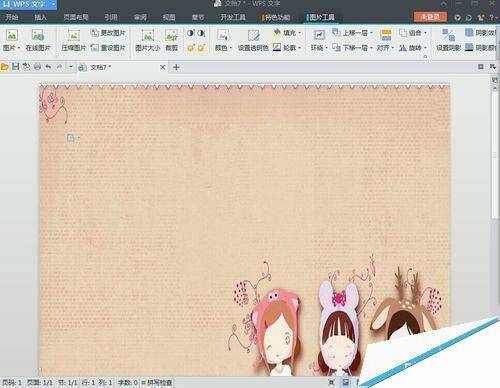Click the 在线图片 online picture button
Image resolution: width=500 pixels, height=388 pixels.
pyautogui.click(x=38, y=40)
